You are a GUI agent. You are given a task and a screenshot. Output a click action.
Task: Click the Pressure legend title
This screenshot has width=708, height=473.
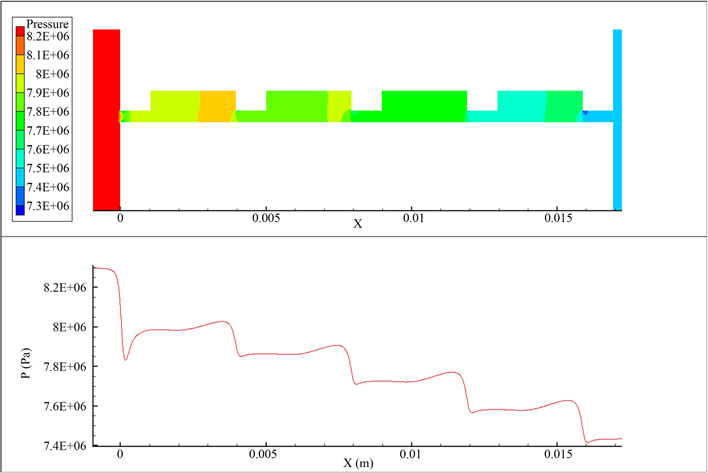coord(48,21)
